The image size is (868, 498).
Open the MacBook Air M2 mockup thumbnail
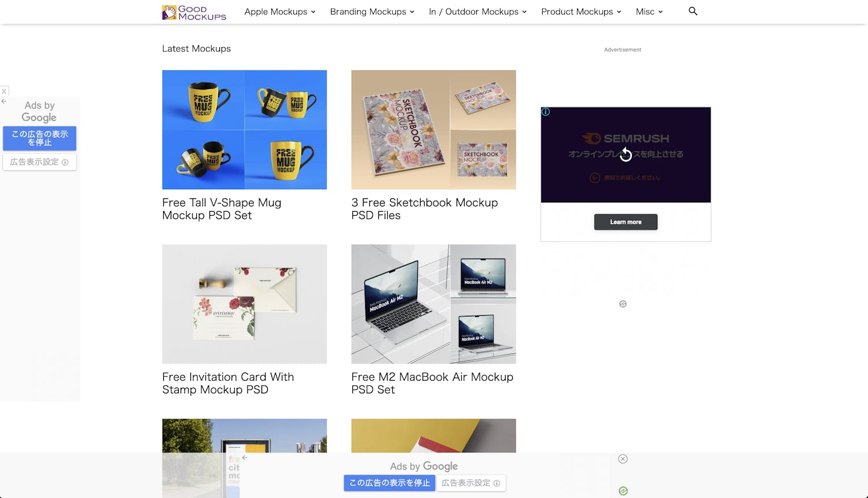[433, 304]
